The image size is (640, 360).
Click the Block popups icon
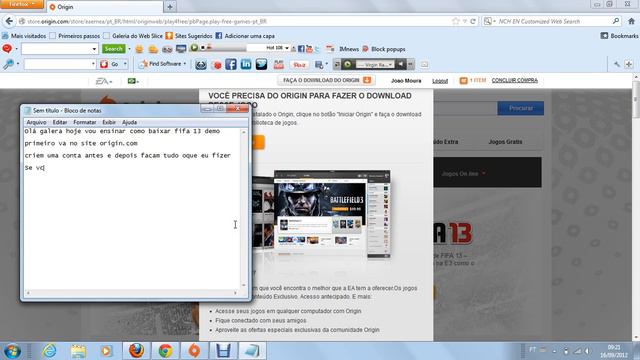tap(365, 49)
